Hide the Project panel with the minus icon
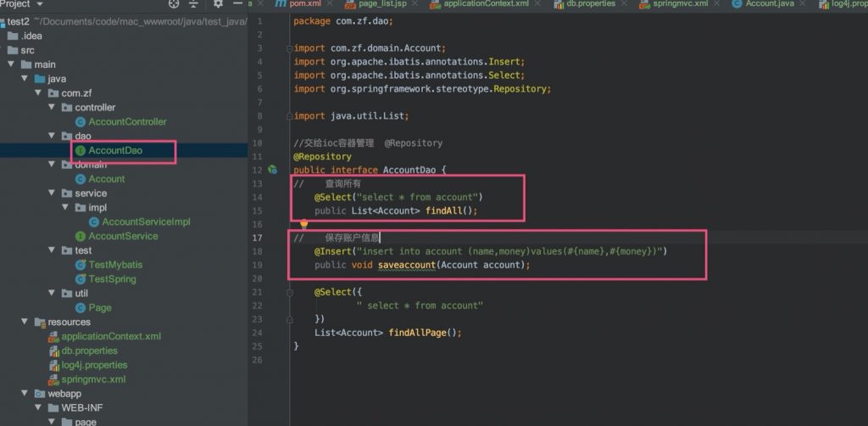Image resolution: width=868 pixels, height=426 pixels. (x=237, y=4)
